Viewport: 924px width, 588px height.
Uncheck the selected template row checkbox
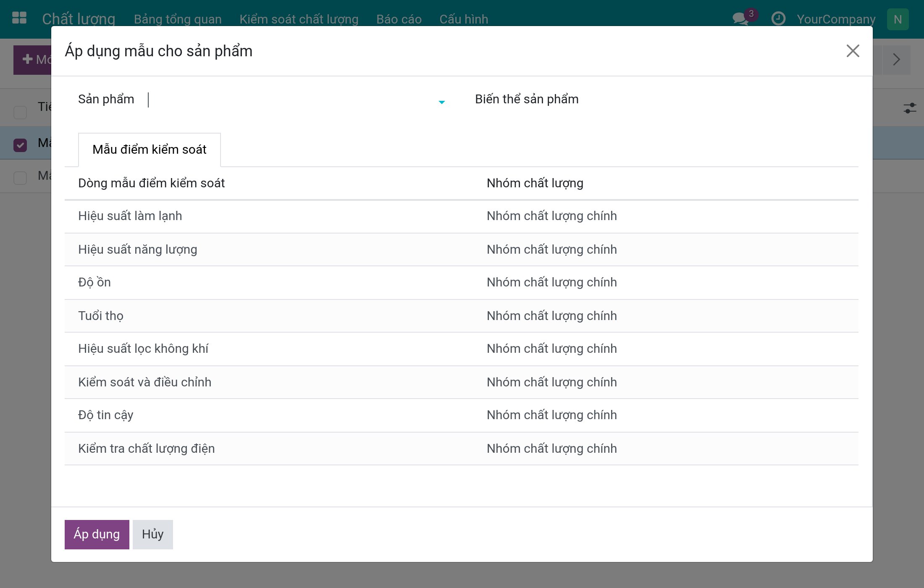[20, 145]
